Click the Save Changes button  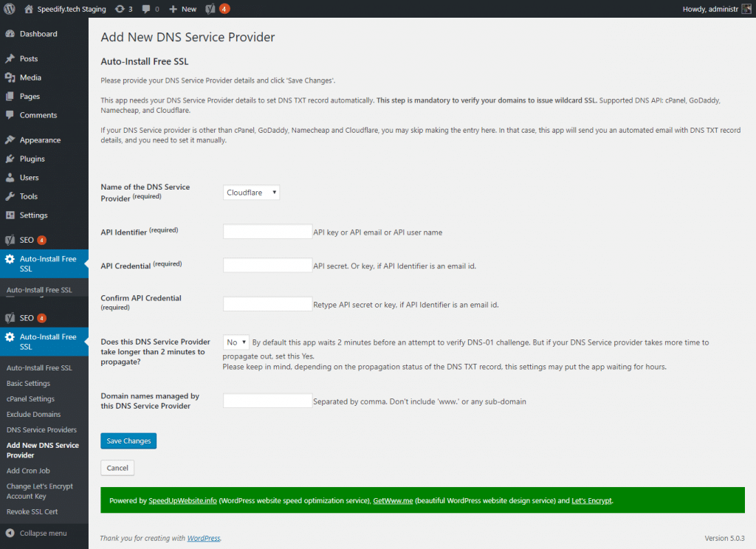point(128,441)
